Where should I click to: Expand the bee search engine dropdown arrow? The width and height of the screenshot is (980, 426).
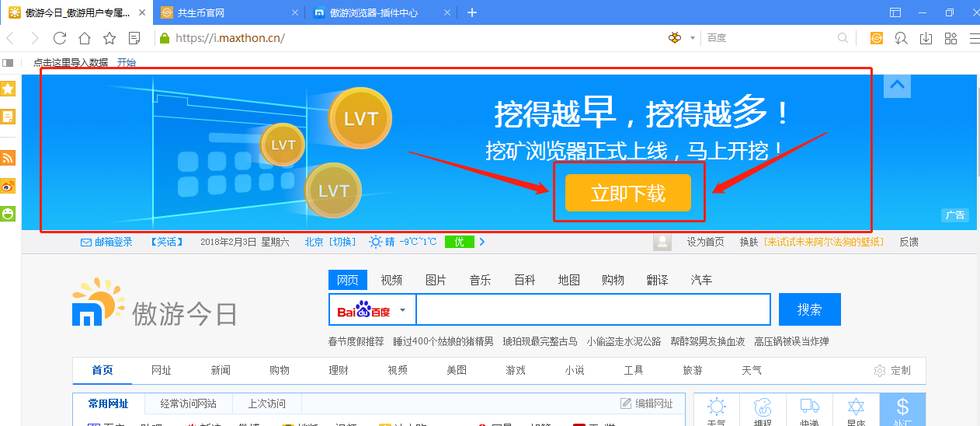pos(692,38)
